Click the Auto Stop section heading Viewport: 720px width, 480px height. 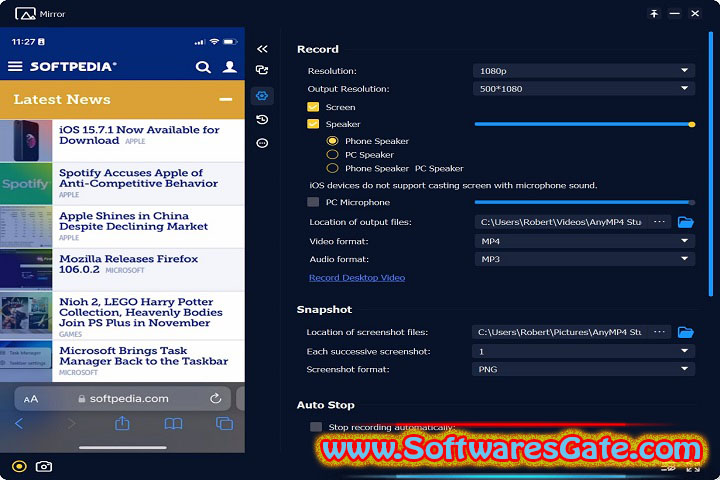(326, 405)
